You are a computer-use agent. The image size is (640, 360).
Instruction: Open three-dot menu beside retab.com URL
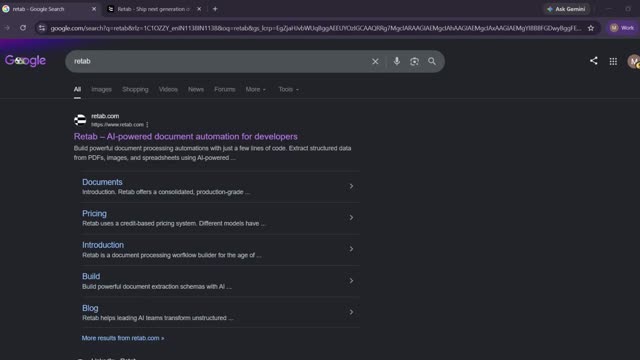pos(147,124)
